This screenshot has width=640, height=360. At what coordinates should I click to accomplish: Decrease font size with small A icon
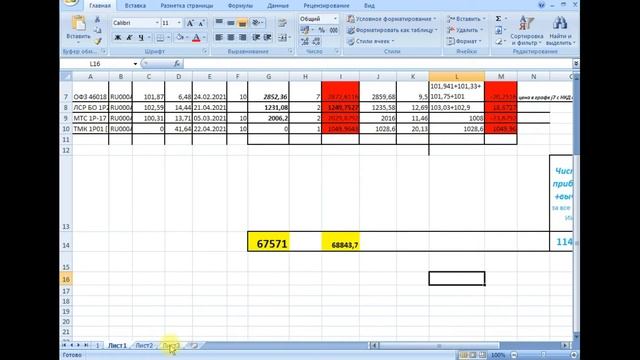coord(201,23)
